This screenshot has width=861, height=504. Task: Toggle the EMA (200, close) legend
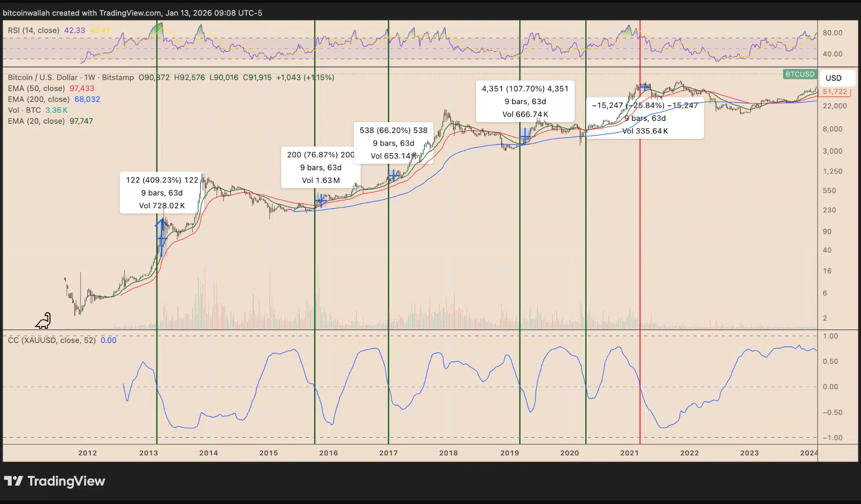[x=38, y=99]
